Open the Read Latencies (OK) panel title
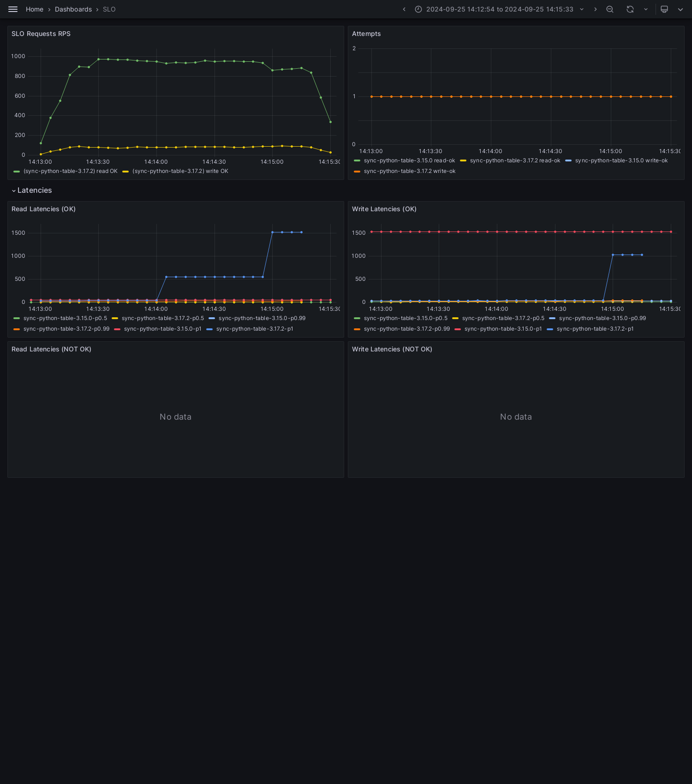Image resolution: width=692 pixels, height=784 pixels. (x=43, y=209)
